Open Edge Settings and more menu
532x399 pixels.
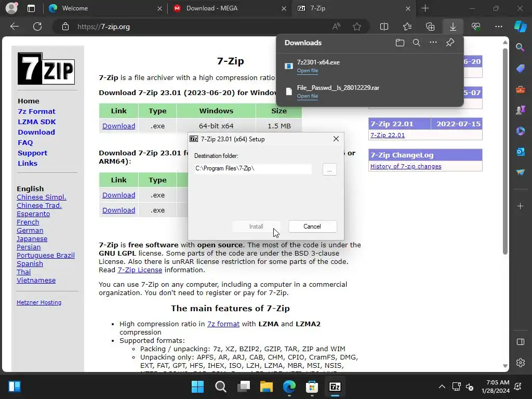point(498,26)
